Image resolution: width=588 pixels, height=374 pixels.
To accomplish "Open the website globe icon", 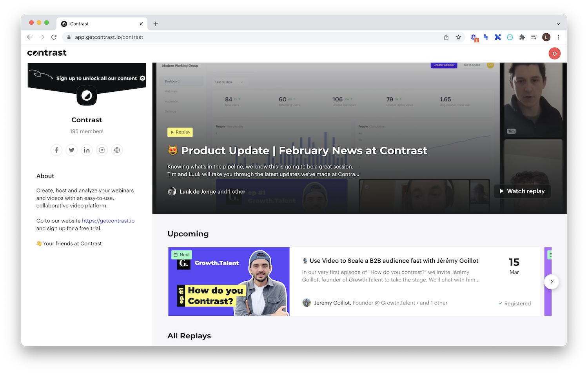I will [117, 150].
